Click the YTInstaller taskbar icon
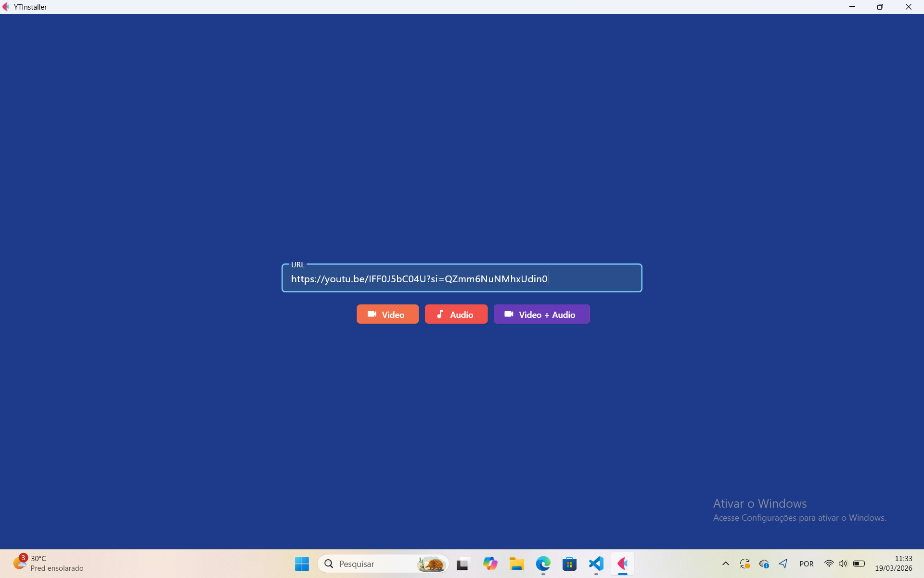The height and width of the screenshot is (578, 924). click(x=622, y=564)
